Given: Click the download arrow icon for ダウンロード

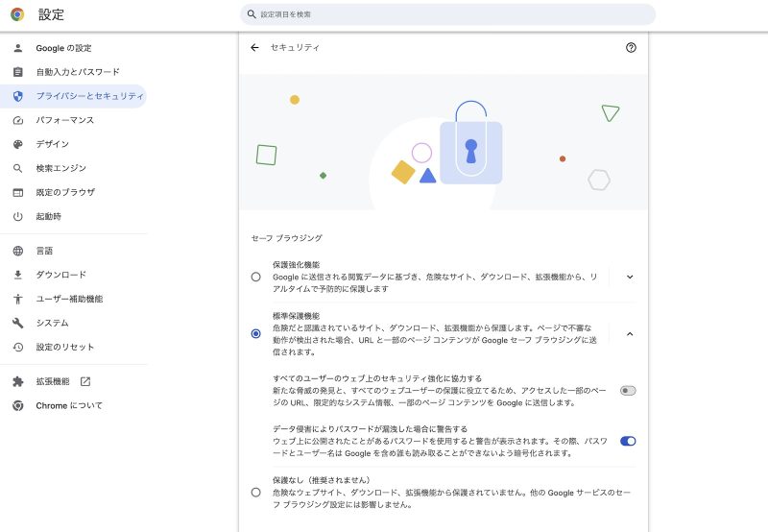Looking at the screenshot, I should coord(18,275).
